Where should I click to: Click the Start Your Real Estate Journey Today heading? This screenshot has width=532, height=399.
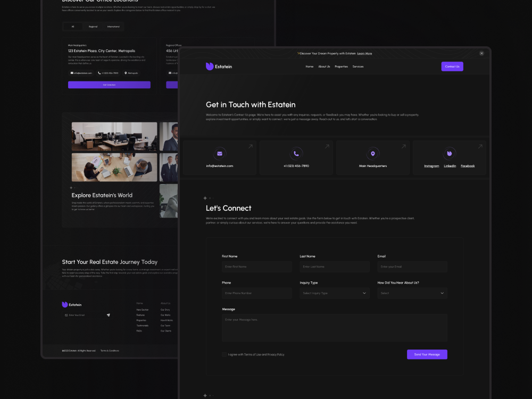point(110,262)
